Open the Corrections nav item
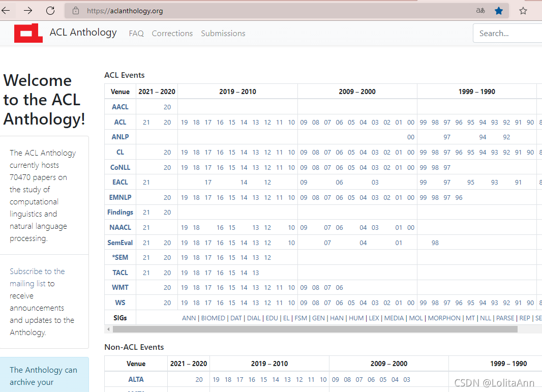 (x=172, y=34)
